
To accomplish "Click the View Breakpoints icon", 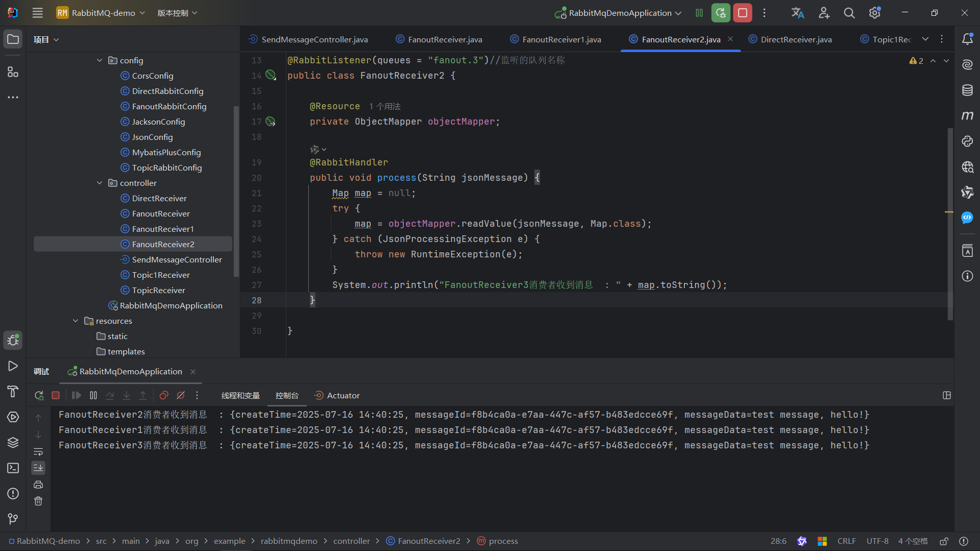I will click(164, 395).
